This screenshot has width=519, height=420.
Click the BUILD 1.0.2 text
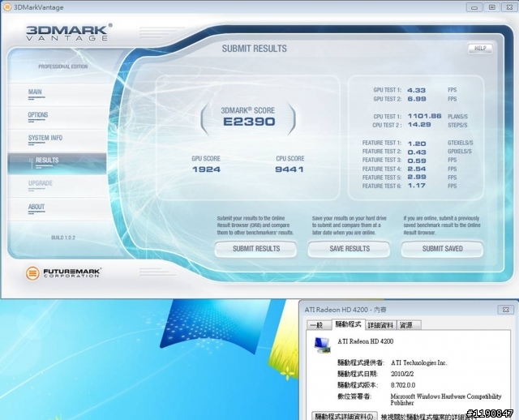(x=63, y=238)
